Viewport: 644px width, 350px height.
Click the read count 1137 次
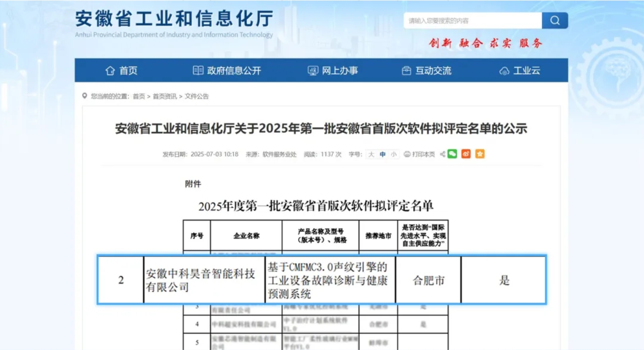(x=331, y=154)
